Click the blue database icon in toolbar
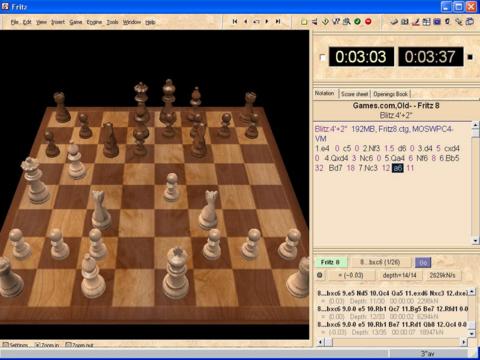 437,22
